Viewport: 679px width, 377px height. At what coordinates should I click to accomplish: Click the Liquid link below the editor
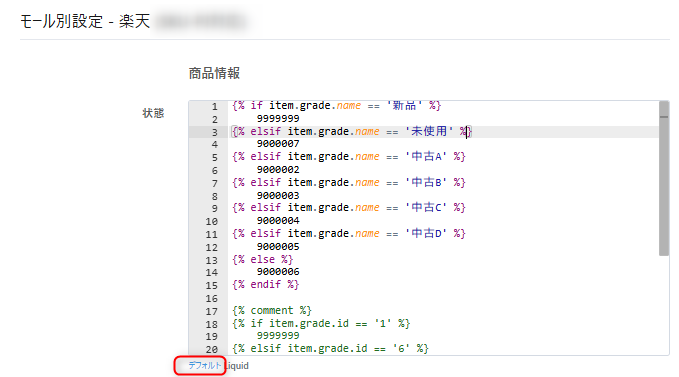[237, 366]
